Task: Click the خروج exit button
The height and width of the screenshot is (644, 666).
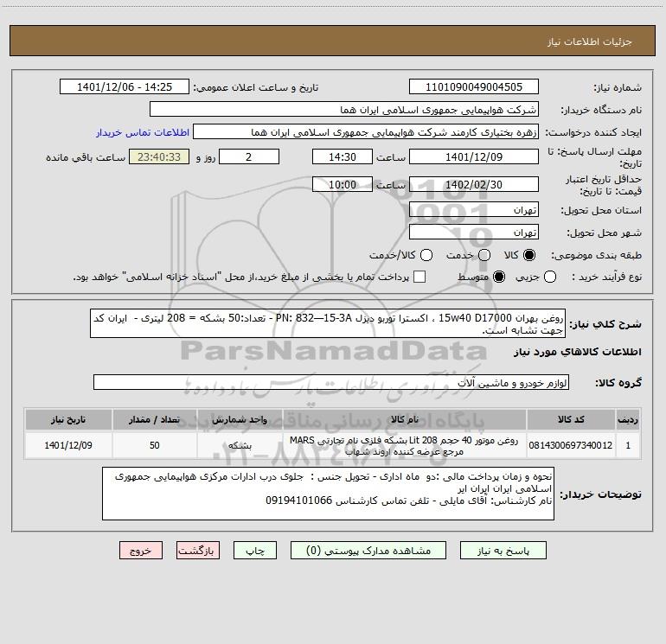Action: [141, 551]
